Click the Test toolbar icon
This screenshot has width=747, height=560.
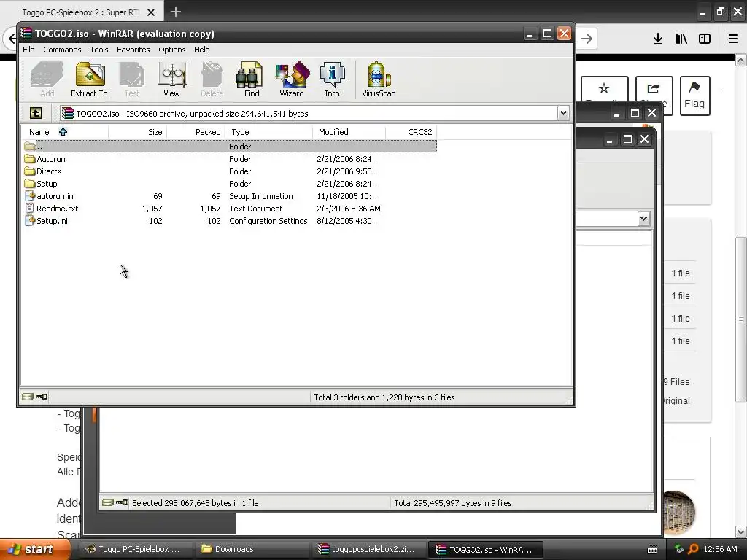(132, 79)
